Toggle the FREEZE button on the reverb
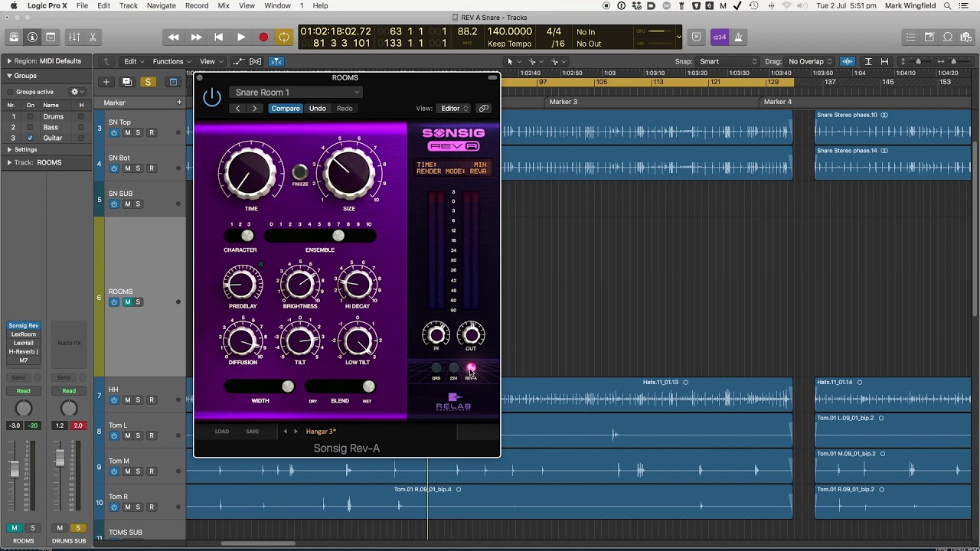The width and height of the screenshot is (980, 551). pos(300,172)
